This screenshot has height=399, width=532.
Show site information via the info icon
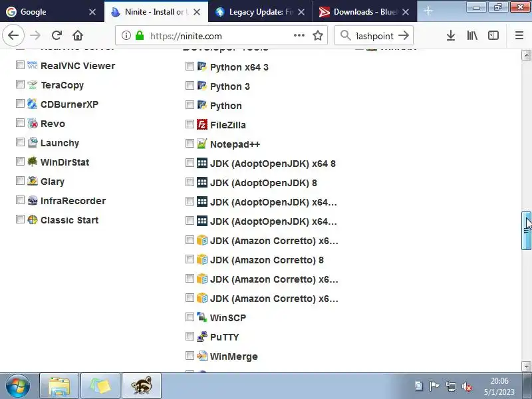tap(126, 35)
